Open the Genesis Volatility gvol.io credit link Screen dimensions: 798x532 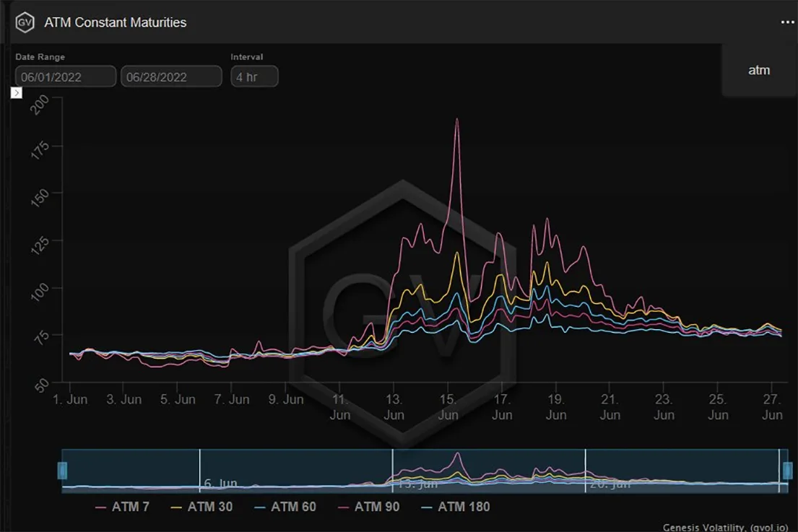725,527
